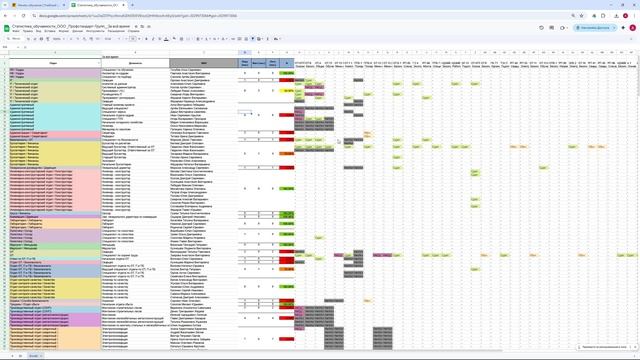This screenshot has width=640, height=360.
Task: Open the Google Sheets home icon
Action: 7,28
